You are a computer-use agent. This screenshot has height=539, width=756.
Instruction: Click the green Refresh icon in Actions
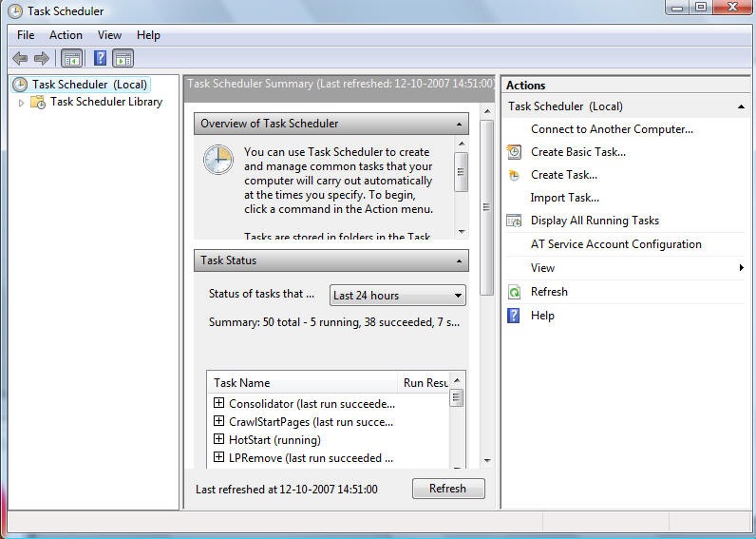(x=514, y=292)
